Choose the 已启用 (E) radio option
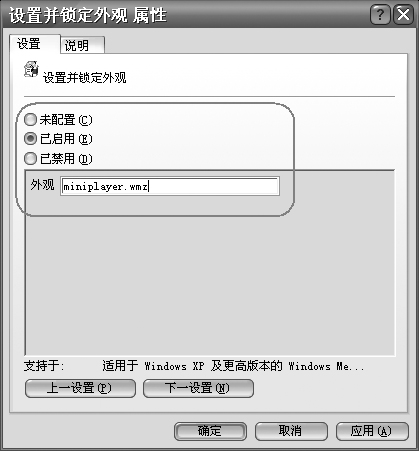This screenshot has height=451, width=419. [x=30, y=139]
